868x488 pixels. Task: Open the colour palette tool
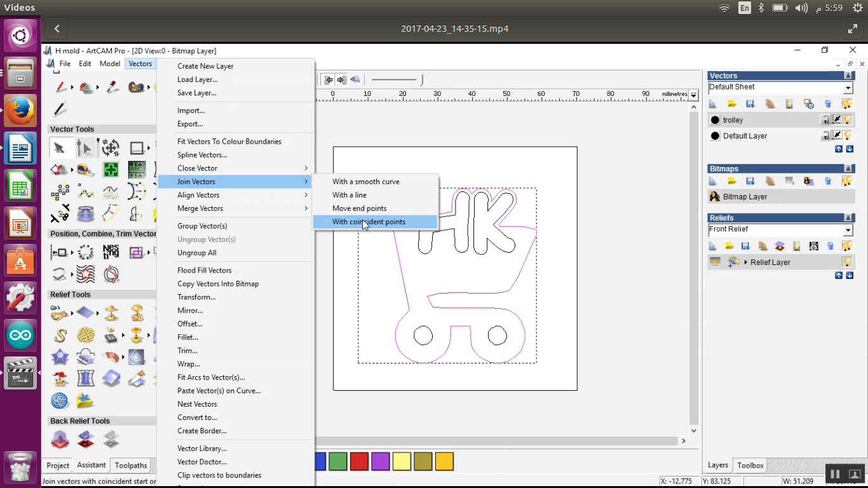[x=136, y=87]
